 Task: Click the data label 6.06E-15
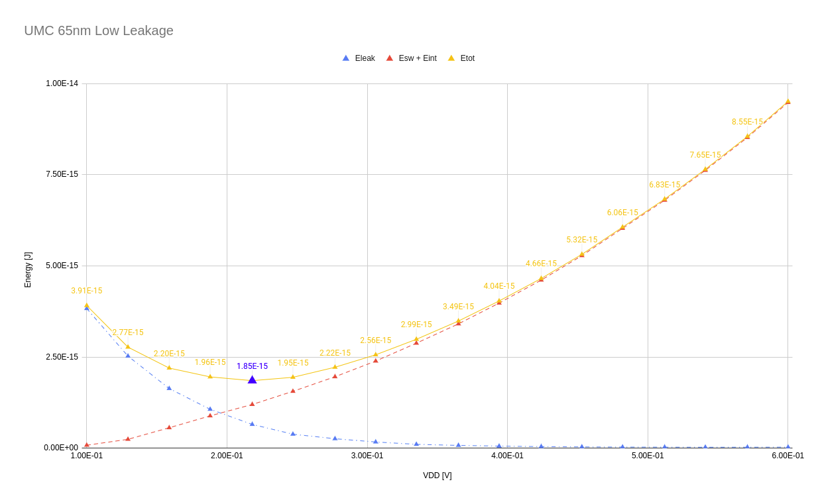[622, 213]
